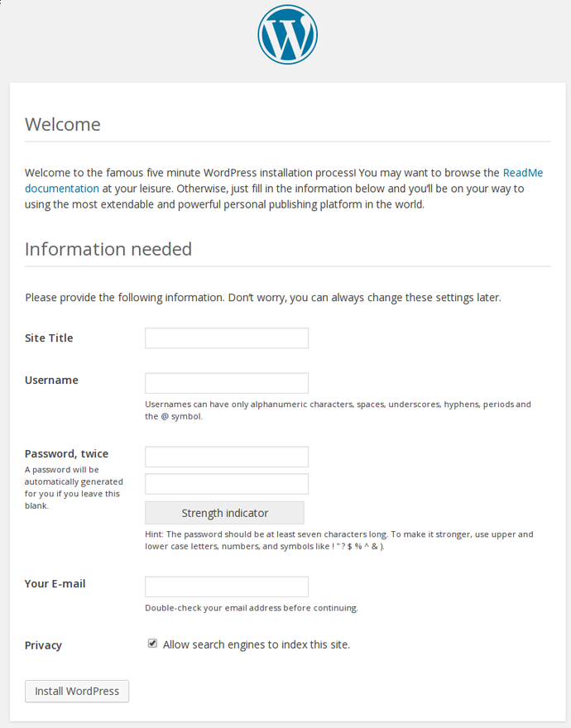Screen dimensions: 571x728
Task: Focus the Your E-mail input field
Action: 227,587
